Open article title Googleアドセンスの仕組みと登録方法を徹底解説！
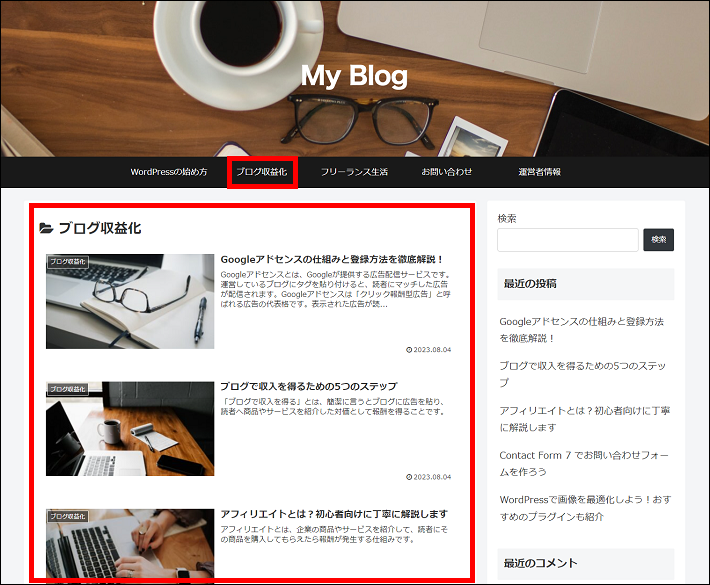710x585 pixels. pos(332,259)
